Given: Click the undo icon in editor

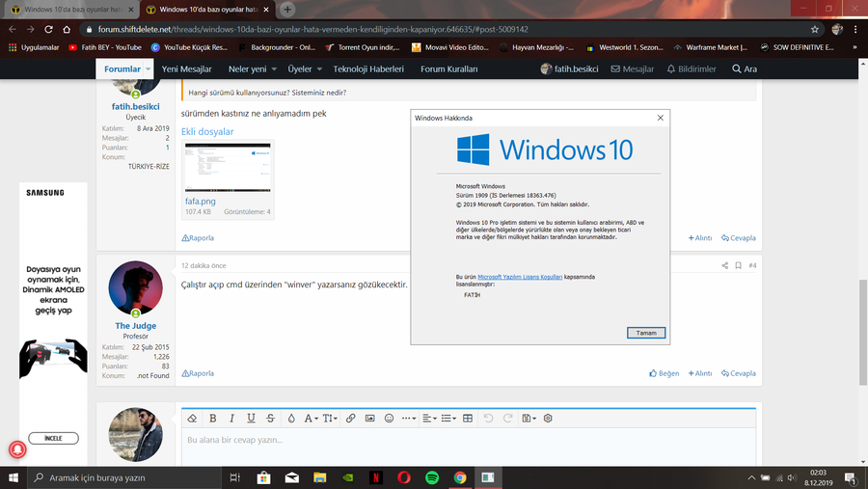Looking at the screenshot, I should [x=488, y=419].
